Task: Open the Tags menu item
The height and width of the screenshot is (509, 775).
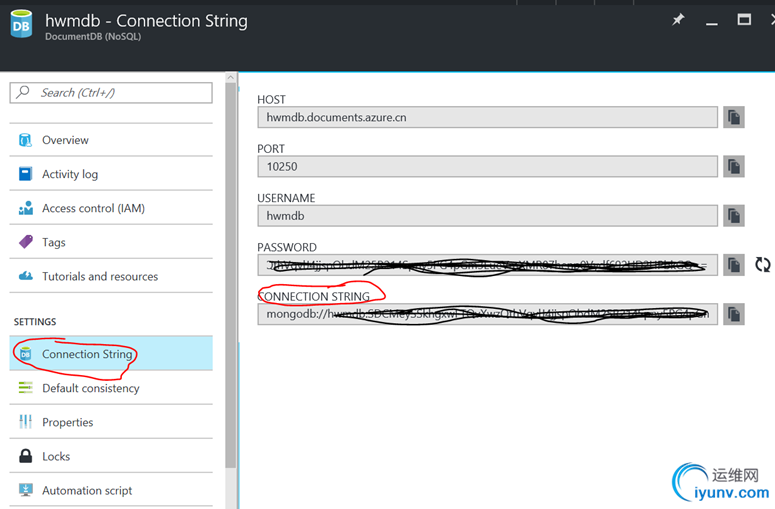Action: [x=111, y=242]
